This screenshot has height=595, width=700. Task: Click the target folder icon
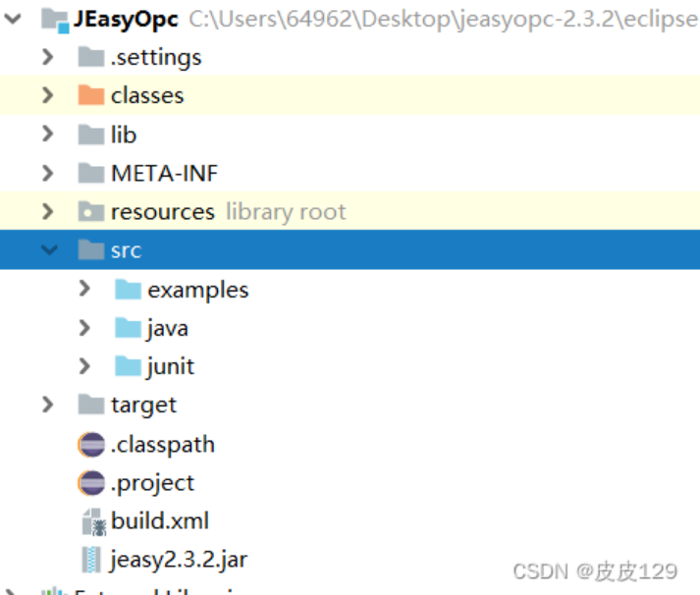[x=91, y=405]
